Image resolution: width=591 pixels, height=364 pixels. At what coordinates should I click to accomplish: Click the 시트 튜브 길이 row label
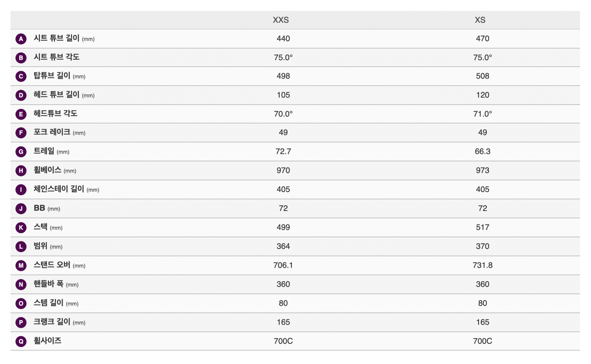point(57,38)
